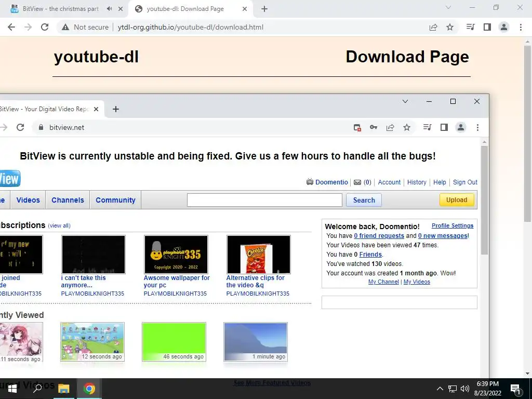The image size is (532, 399).
Task: Open the Community tab
Action: 115,200
